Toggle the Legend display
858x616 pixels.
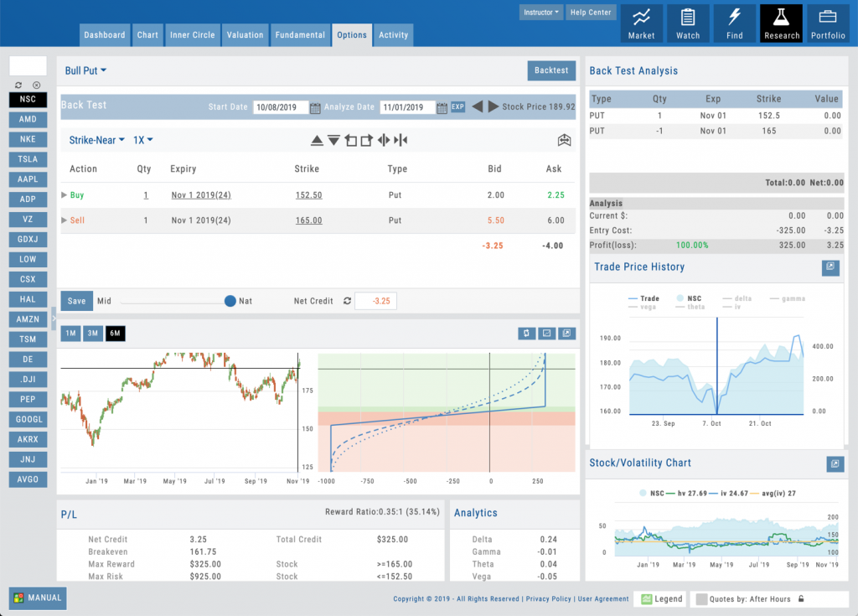point(660,598)
